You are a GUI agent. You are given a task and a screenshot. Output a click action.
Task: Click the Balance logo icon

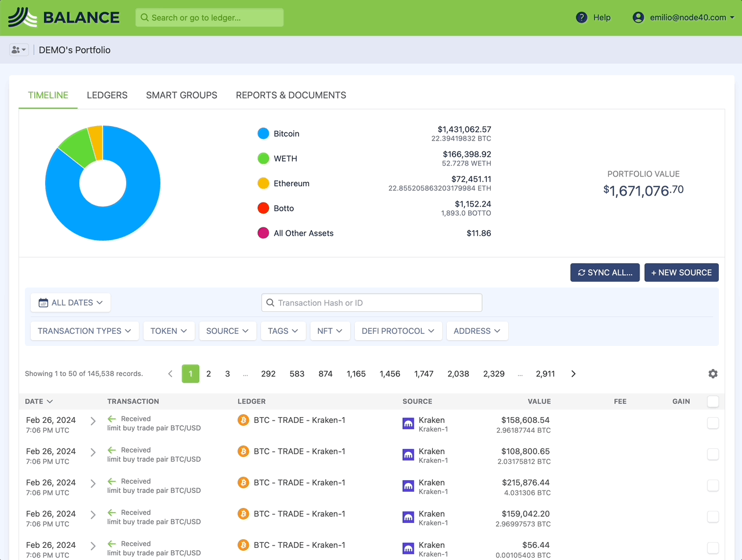click(22, 17)
